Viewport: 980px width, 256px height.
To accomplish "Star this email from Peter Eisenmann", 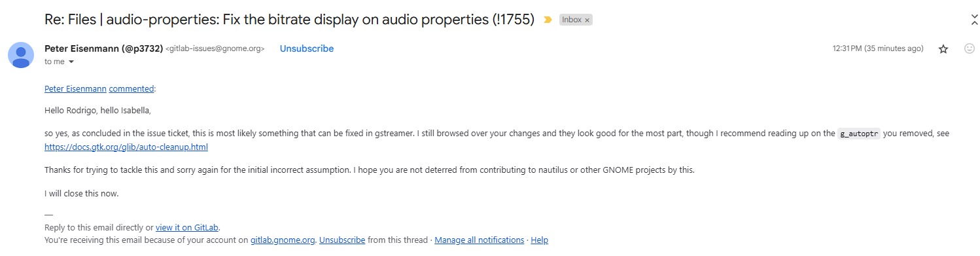I will pyautogui.click(x=943, y=49).
